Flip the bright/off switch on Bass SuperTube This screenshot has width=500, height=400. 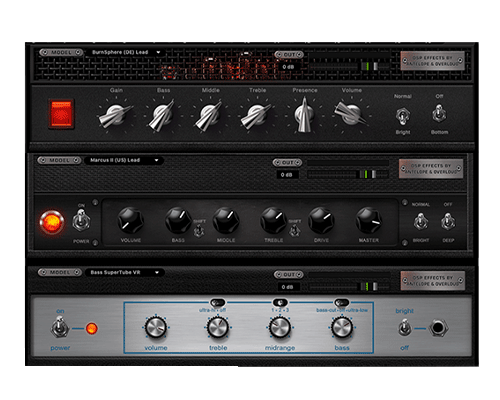click(404, 328)
